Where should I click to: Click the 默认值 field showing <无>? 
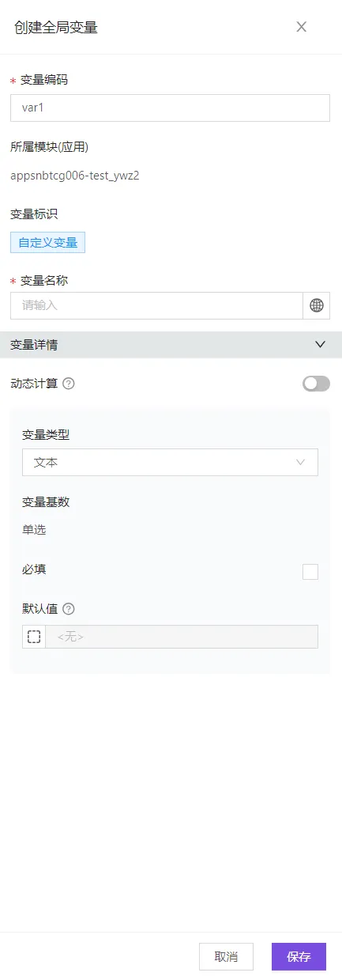182,637
